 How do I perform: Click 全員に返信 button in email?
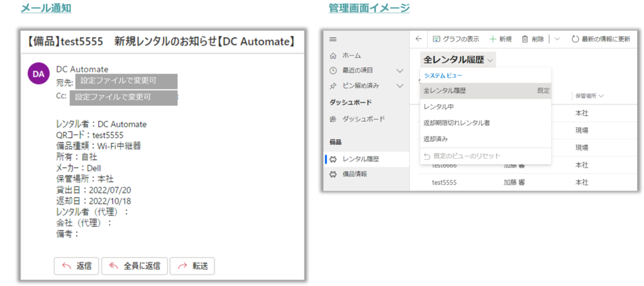tap(135, 266)
